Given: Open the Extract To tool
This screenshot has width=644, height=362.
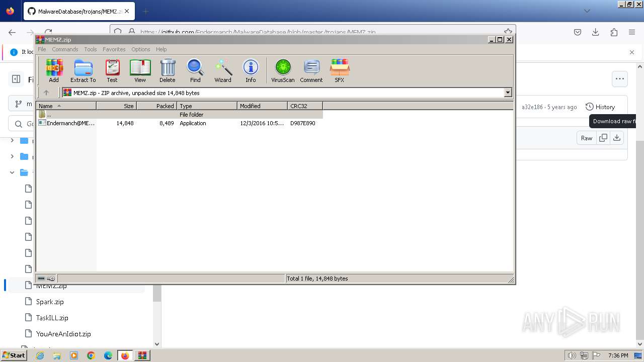Looking at the screenshot, I should pos(83,71).
